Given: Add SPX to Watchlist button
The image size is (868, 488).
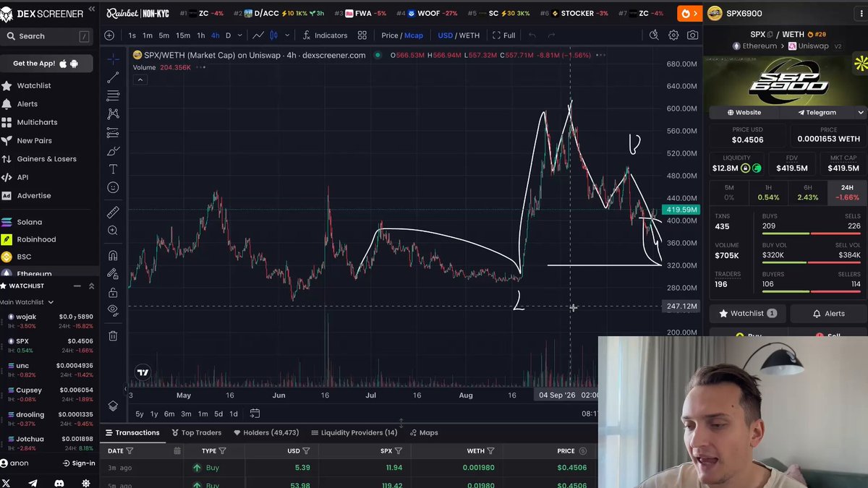Looking at the screenshot, I should pyautogui.click(x=747, y=314).
